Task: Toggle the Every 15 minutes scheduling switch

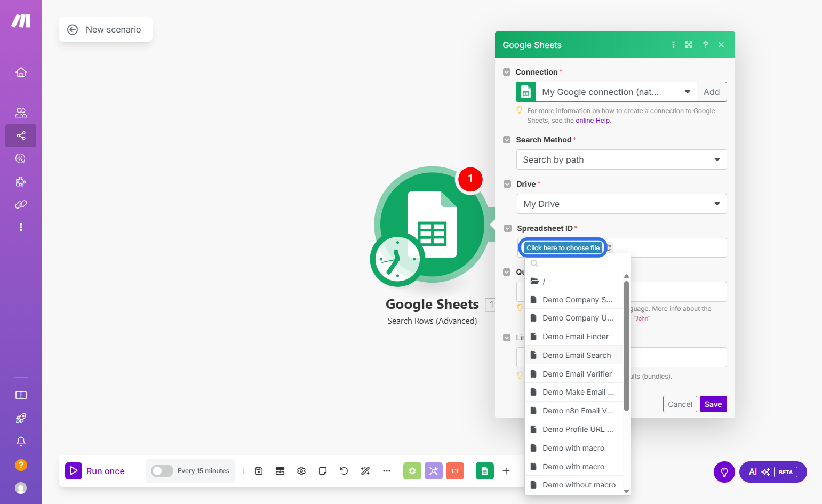Action: point(162,471)
